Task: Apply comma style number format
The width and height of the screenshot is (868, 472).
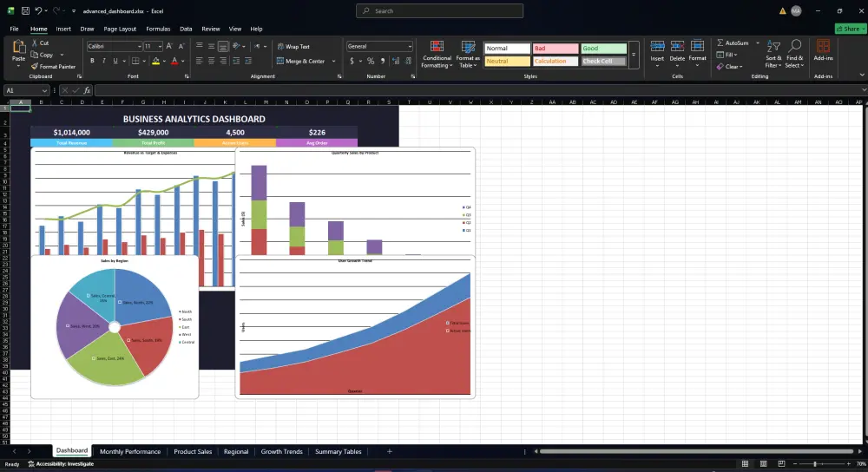Action: (383, 61)
